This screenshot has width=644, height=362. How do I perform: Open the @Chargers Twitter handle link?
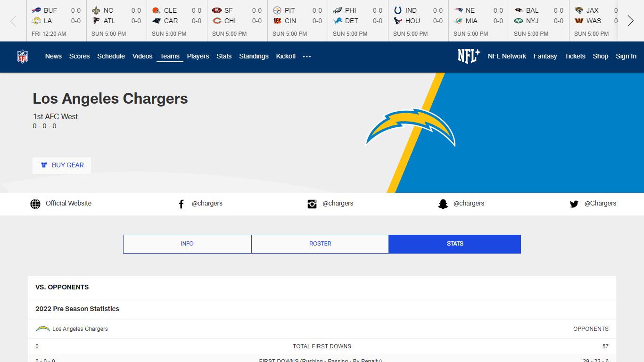[600, 203]
